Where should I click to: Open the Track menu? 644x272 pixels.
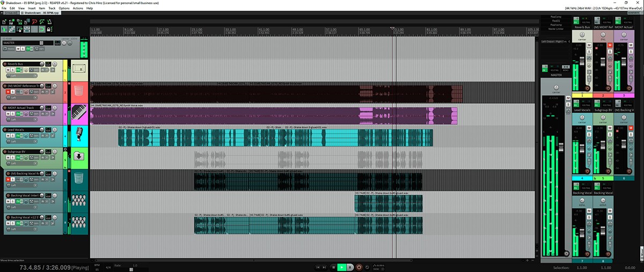point(52,9)
